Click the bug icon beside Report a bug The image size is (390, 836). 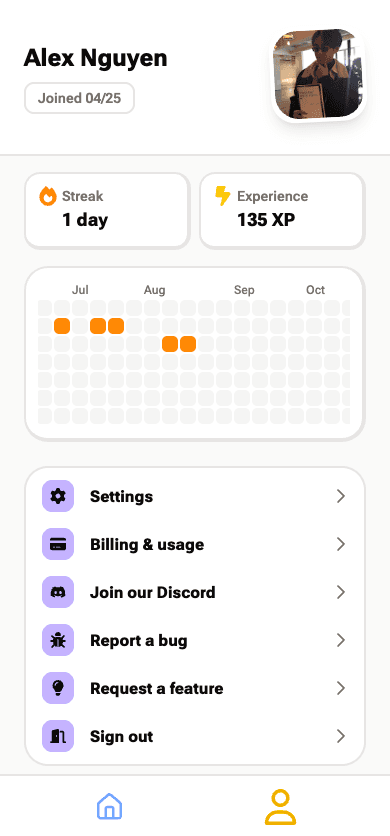pyautogui.click(x=58, y=640)
